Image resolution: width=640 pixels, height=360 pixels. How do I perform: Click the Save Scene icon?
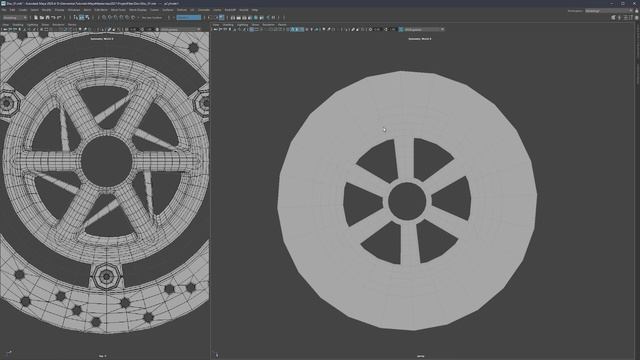tap(48, 18)
